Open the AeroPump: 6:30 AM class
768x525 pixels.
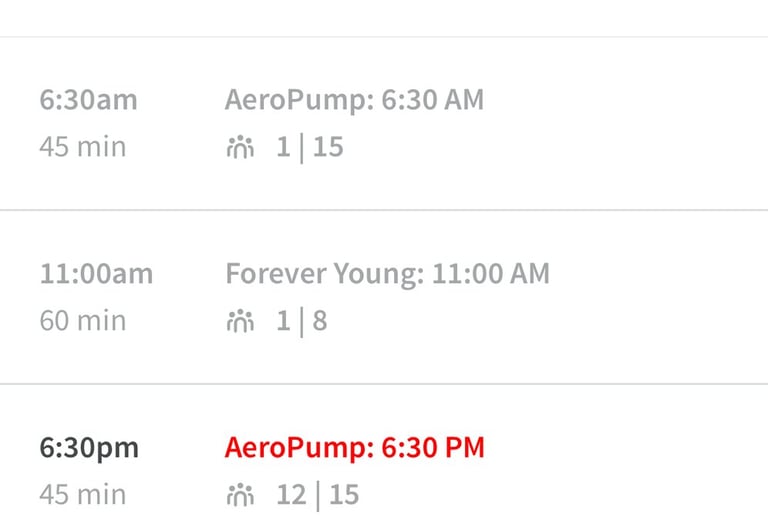click(x=354, y=100)
